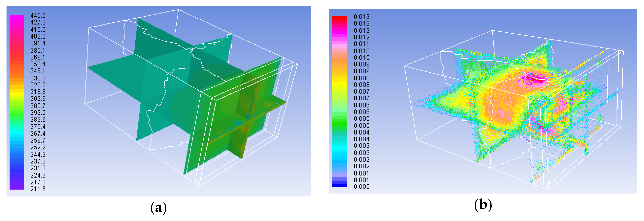Screen dimensions: 644x221
Task: Select the 0.000 legend value
Action: point(362,187)
